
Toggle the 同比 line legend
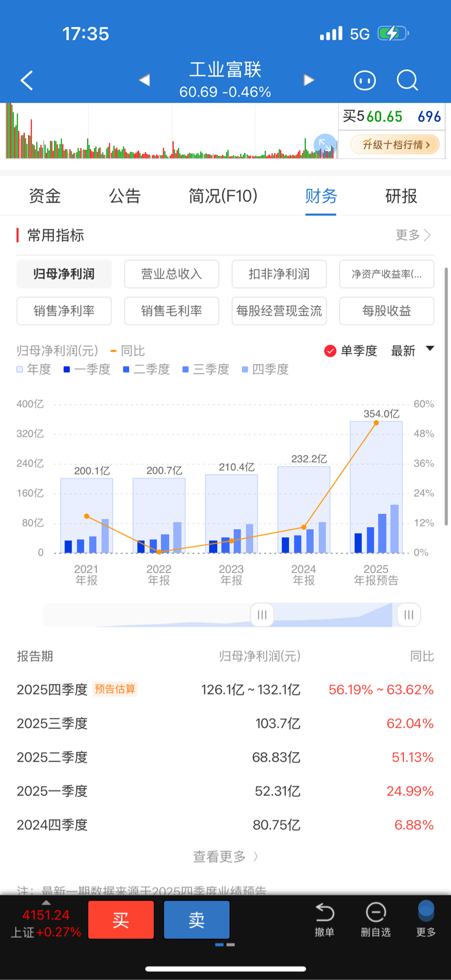pyautogui.click(x=127, y=351)
